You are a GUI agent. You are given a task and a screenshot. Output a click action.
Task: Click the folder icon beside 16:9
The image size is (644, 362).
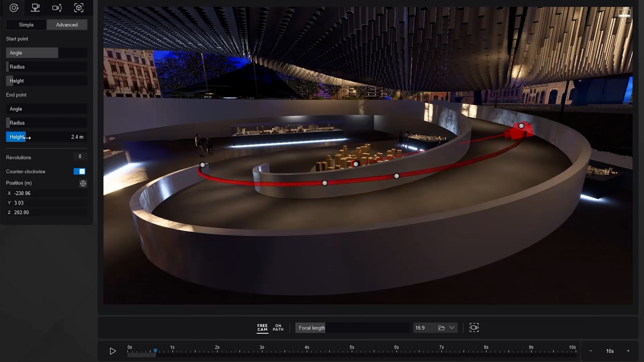(x=442, y=327)
